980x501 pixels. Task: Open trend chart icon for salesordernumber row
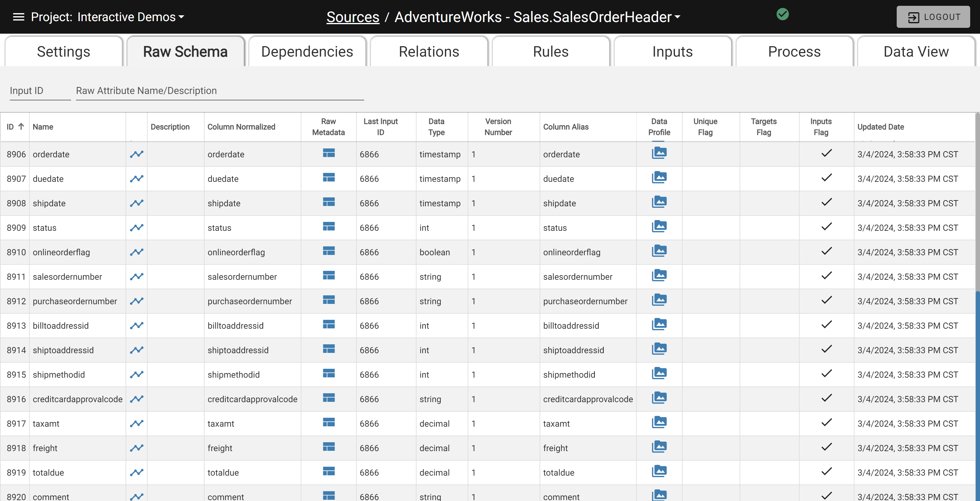tap(137, 276)
